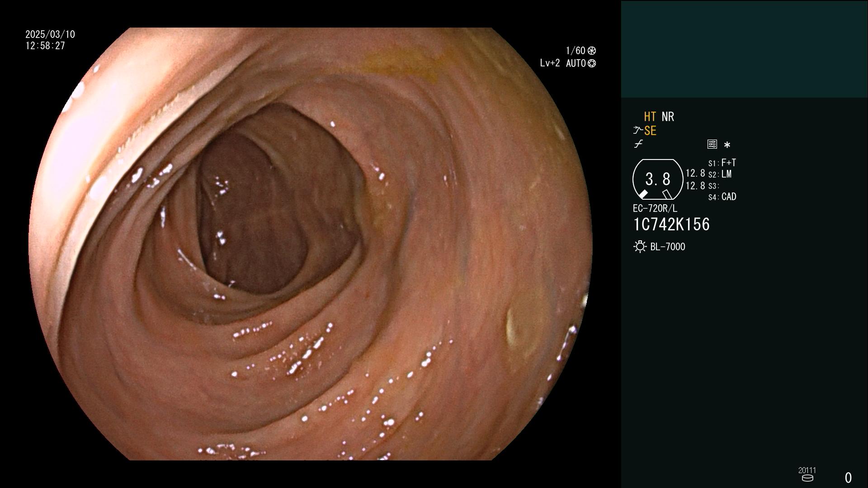
Task: Click the S4: CAD switch assignment
Action: coord(722,197)
